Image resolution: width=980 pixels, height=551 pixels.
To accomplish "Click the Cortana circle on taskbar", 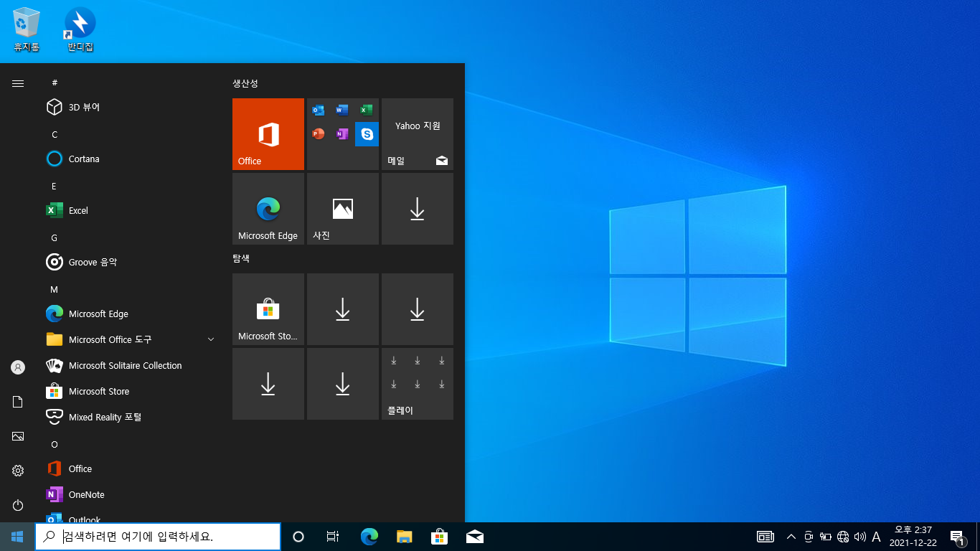I will coord(298,537).
